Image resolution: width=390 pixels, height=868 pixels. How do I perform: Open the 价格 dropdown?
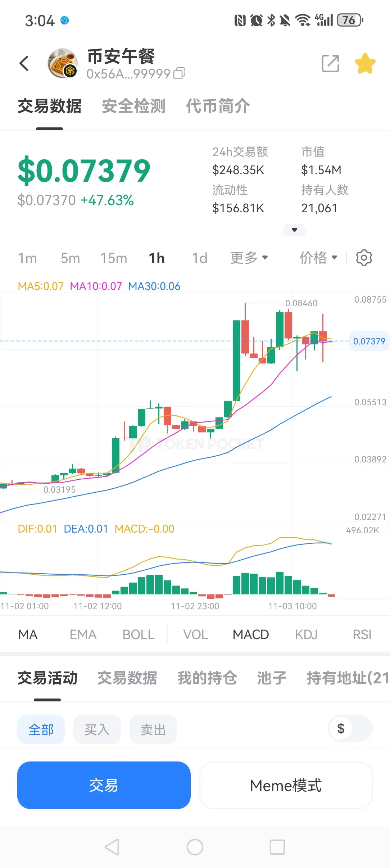(x=318, y=258)
